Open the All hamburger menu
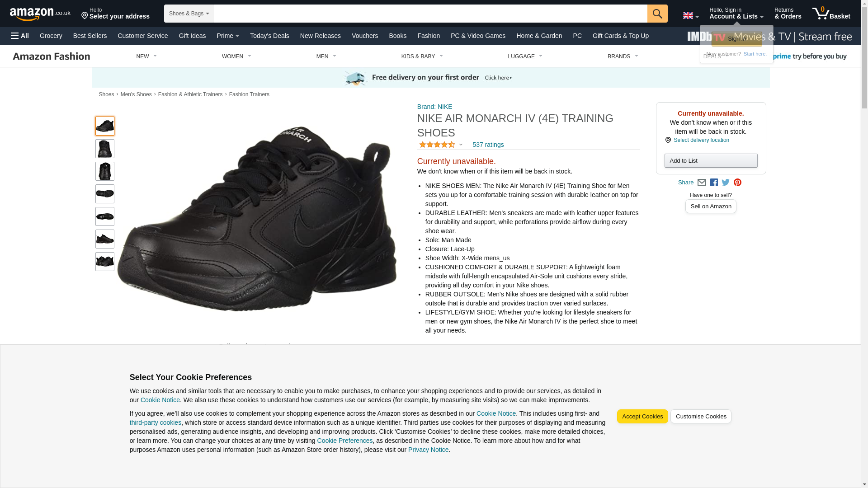The width and height of the screenshot is (868, 488). pos(20,36)
